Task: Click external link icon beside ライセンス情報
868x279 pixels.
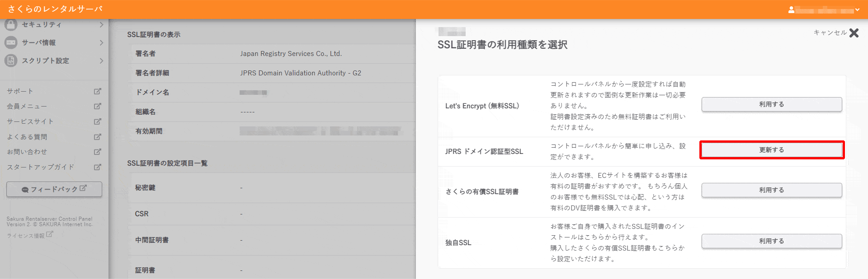Action: [x=50, y=234]
